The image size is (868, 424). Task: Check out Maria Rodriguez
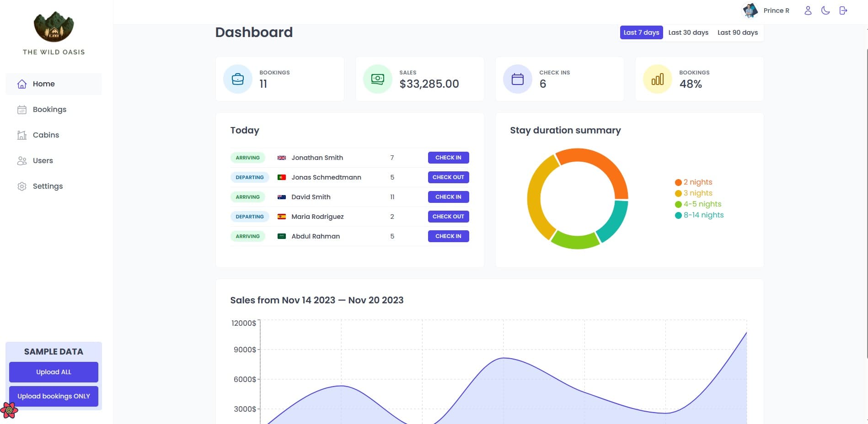448,217
